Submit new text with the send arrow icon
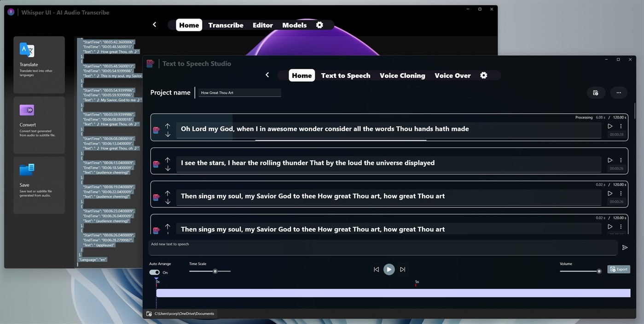 (625, 247)
